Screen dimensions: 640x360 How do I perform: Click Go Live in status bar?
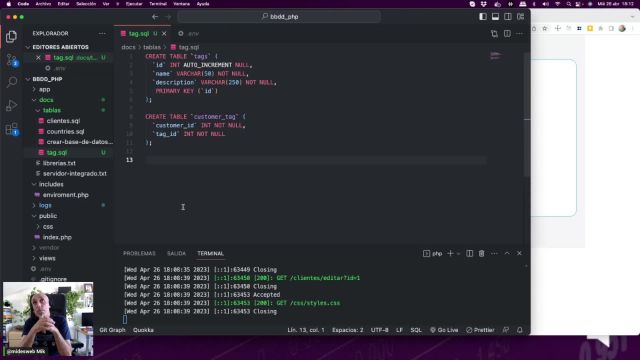444,330
